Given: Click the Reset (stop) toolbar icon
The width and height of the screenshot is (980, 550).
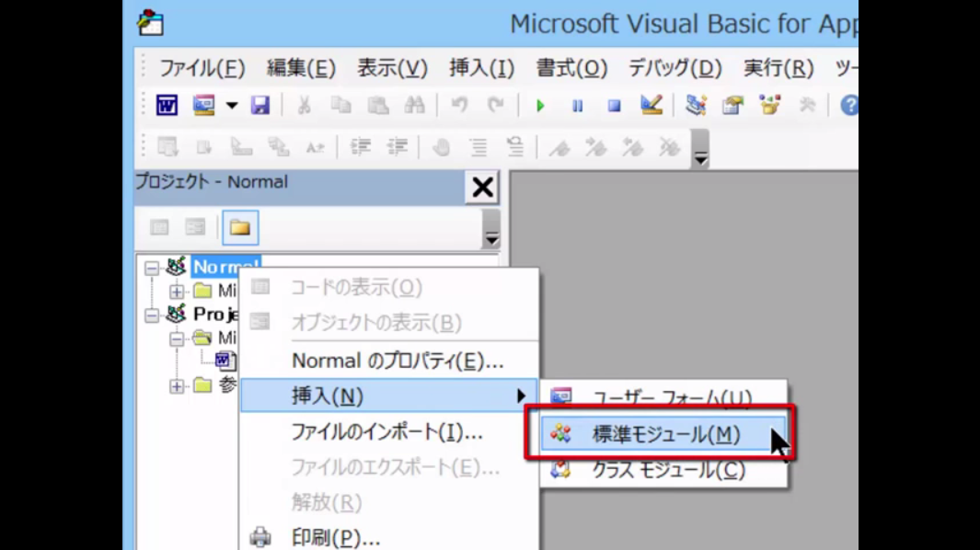Looking at the screenshot, I should click(x=614, y=106).
